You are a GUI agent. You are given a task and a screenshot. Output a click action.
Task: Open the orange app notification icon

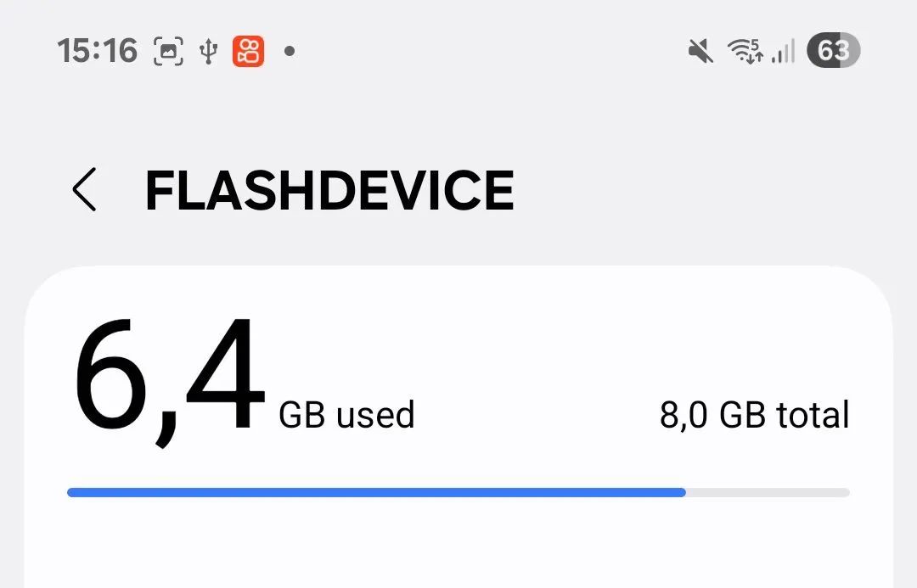pyautogui.click(x=248, y=52)
